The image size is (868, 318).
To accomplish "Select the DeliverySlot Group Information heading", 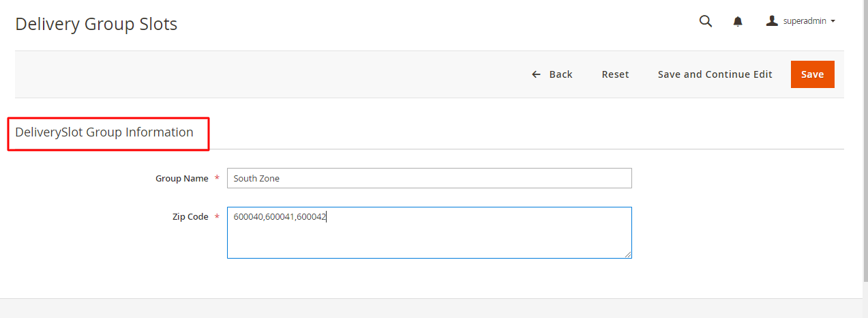I will click(x=104, y=132).
